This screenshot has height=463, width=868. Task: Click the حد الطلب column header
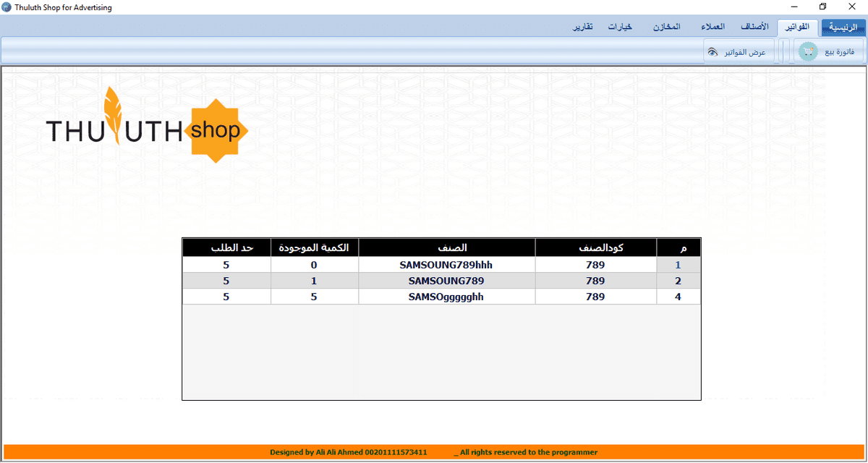tap(226, 248)
